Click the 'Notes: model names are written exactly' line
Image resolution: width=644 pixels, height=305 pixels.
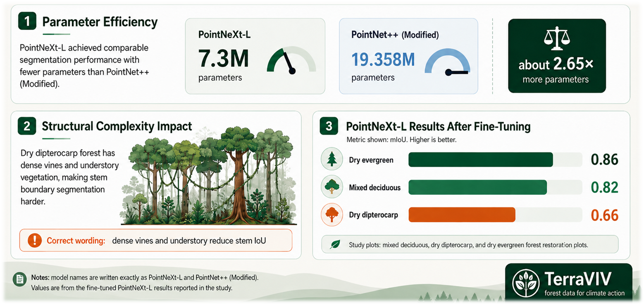145,277
